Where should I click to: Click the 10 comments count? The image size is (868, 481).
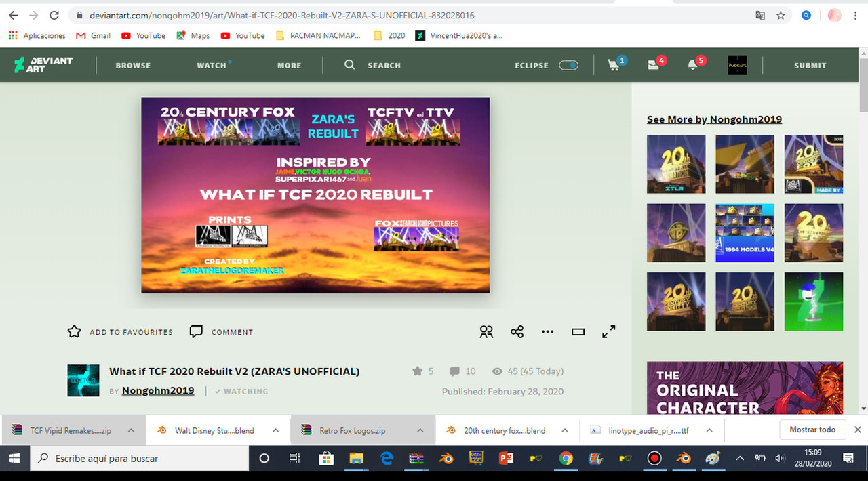point(463,371)
